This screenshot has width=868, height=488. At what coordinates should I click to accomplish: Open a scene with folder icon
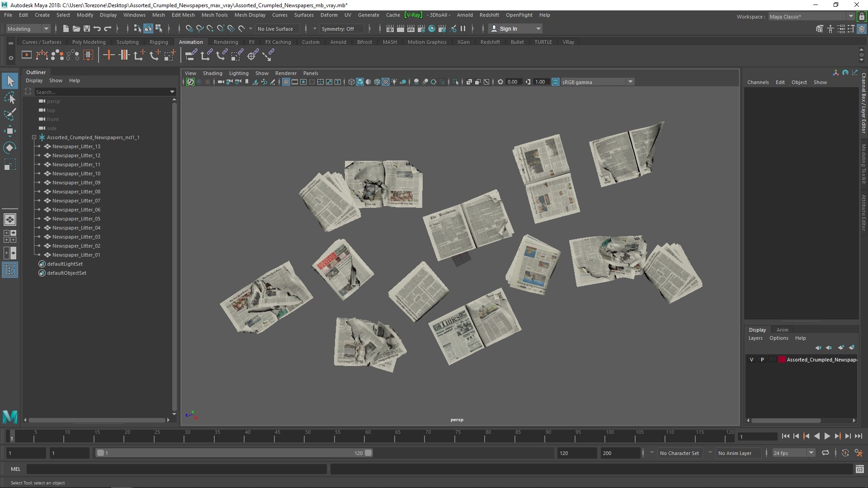[x=76, y=28]
